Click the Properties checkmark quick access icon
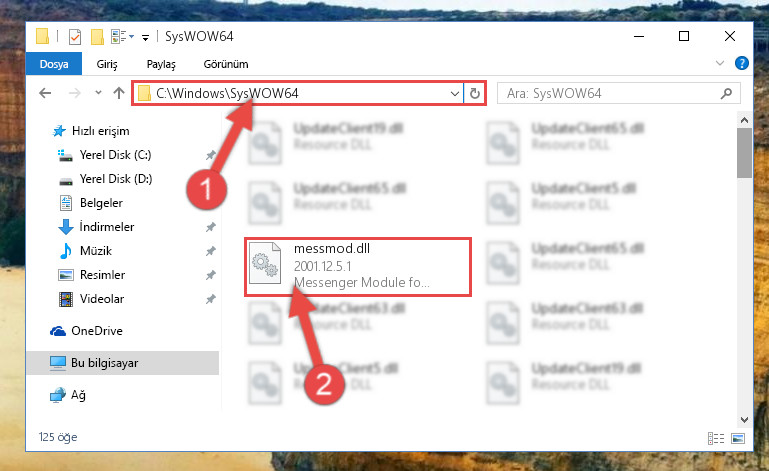The width and height of the screenshot is (769, 471). coord(75,37)
